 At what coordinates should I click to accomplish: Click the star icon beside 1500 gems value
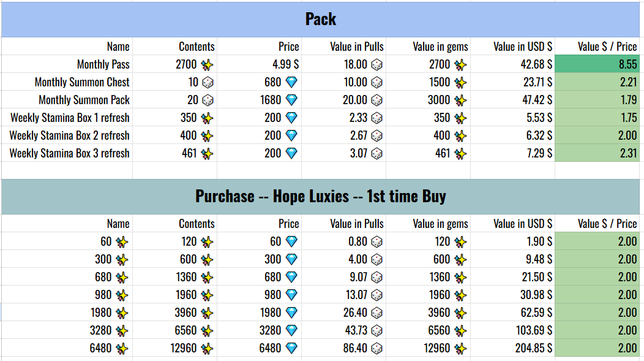click(461, 82)
